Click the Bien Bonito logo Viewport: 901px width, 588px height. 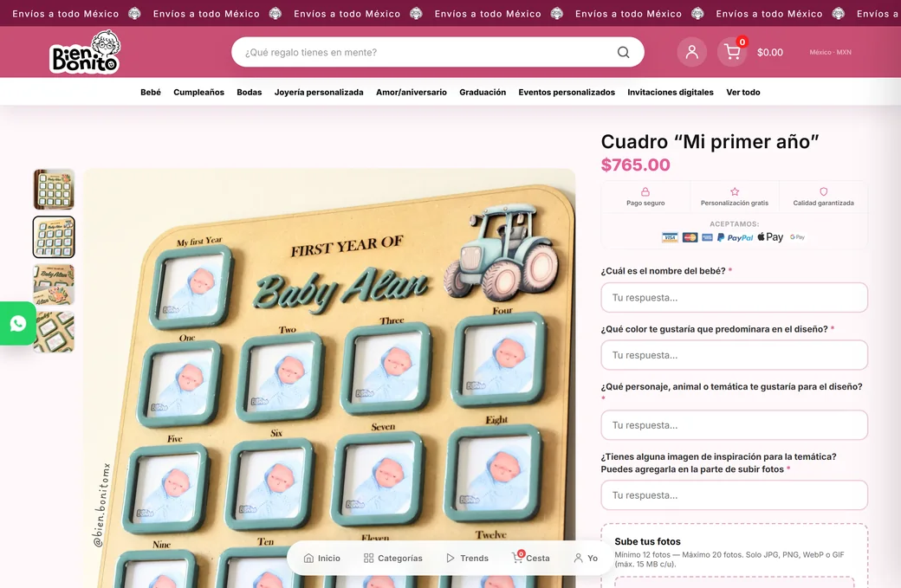point(85,52)
